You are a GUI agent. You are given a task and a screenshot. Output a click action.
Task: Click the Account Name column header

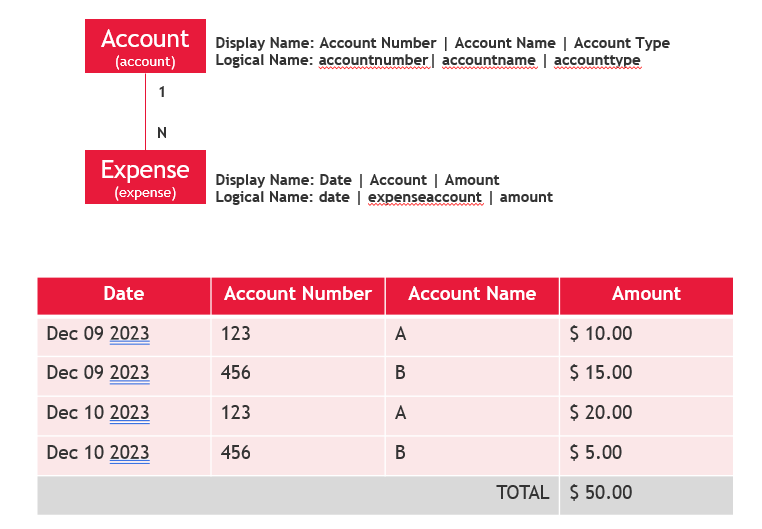tap(472, 294)
